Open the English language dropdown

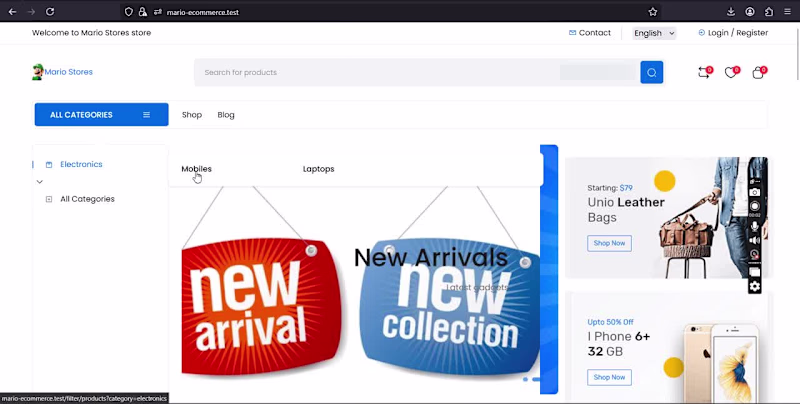(654, 33)
